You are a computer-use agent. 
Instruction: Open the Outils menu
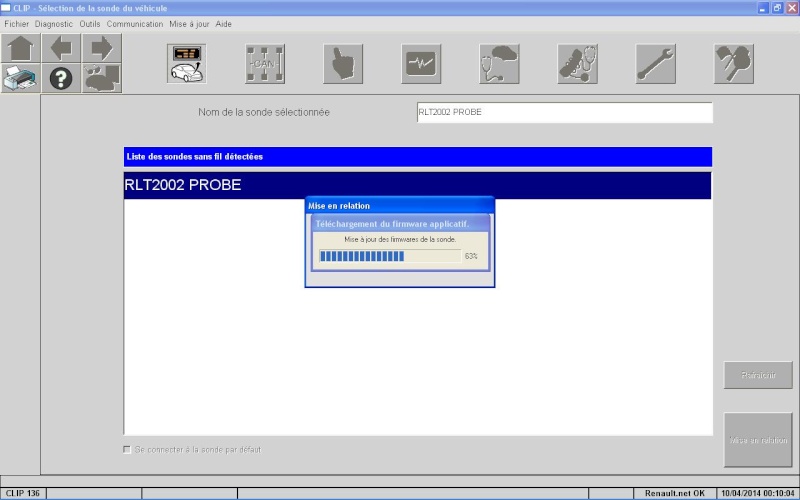(x=90, y=24)
